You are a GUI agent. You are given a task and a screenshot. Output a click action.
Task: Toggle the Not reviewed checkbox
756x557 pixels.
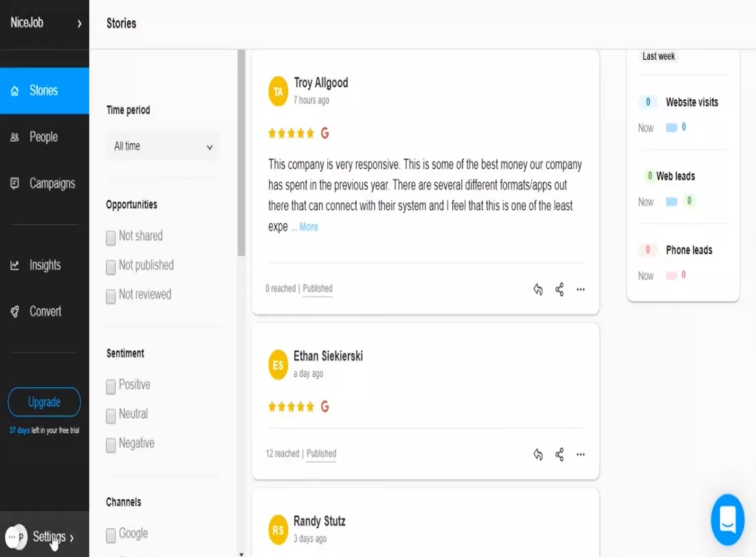point(111,296)
